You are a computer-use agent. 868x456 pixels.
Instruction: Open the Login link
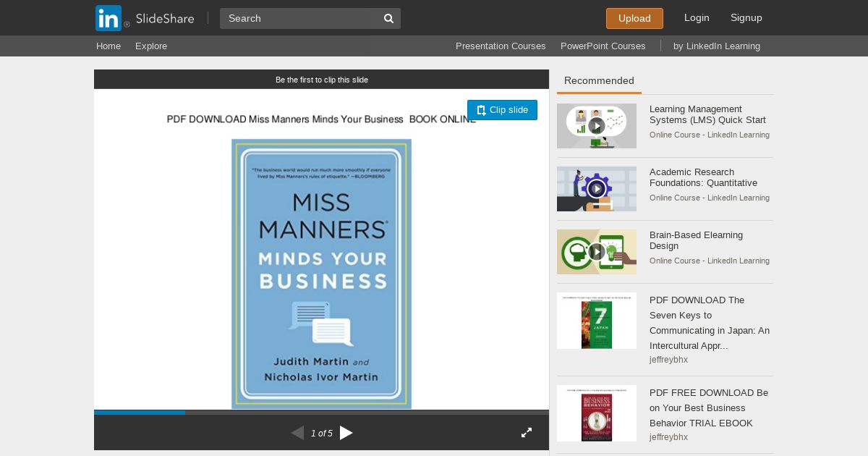tap(697, 17)
